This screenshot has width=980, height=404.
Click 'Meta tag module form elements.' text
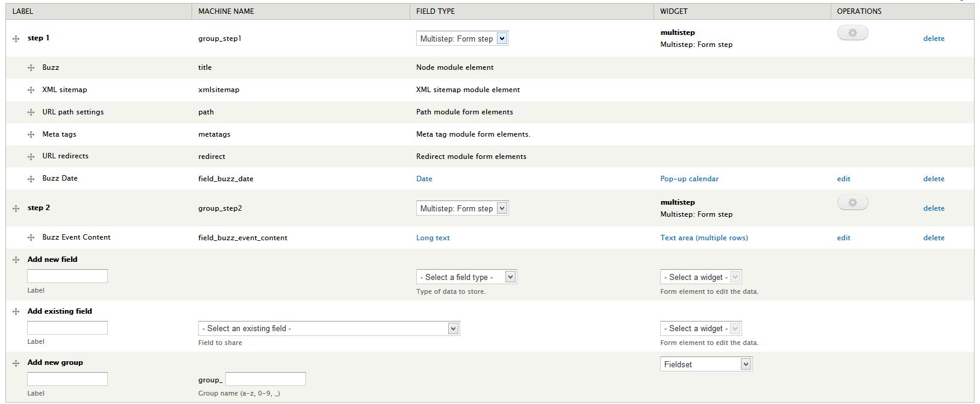coord(473,134)
